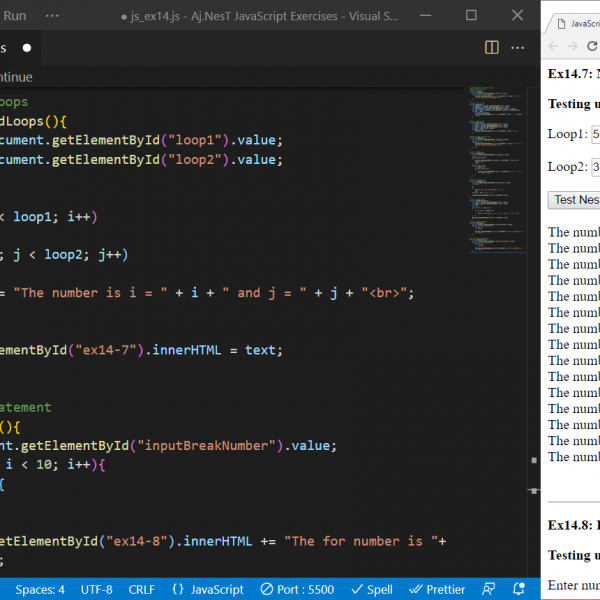This screenshot has width=600, height=600.
Task: Open the notifications bell in status bar
Action: pyautogui.click(x=519, y=589)
